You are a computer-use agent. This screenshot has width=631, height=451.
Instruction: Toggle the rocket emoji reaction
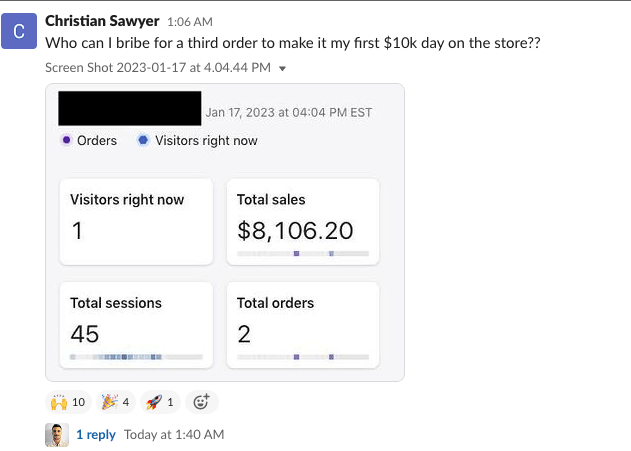click(x=160, y=402)
